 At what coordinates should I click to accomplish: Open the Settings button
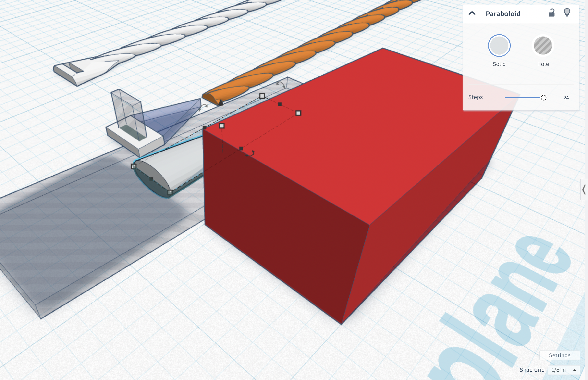pos(559,355)
